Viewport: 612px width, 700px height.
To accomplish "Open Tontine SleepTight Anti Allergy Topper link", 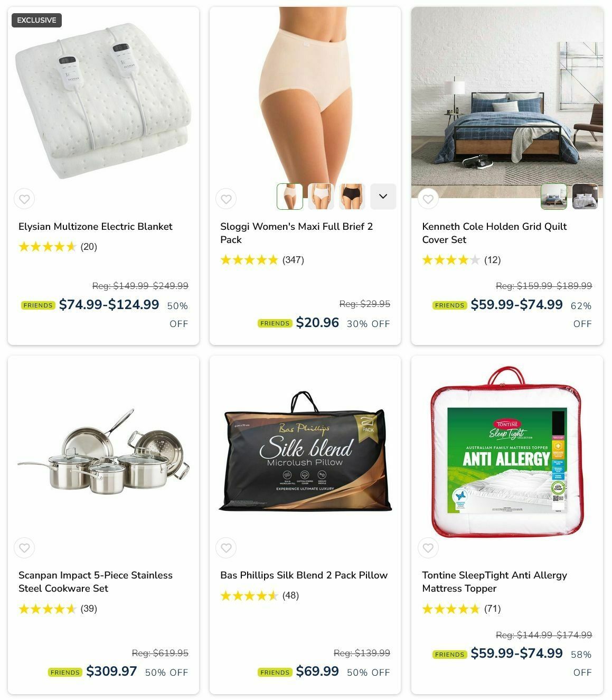I will pyautogui.click(x=495, y=582).
